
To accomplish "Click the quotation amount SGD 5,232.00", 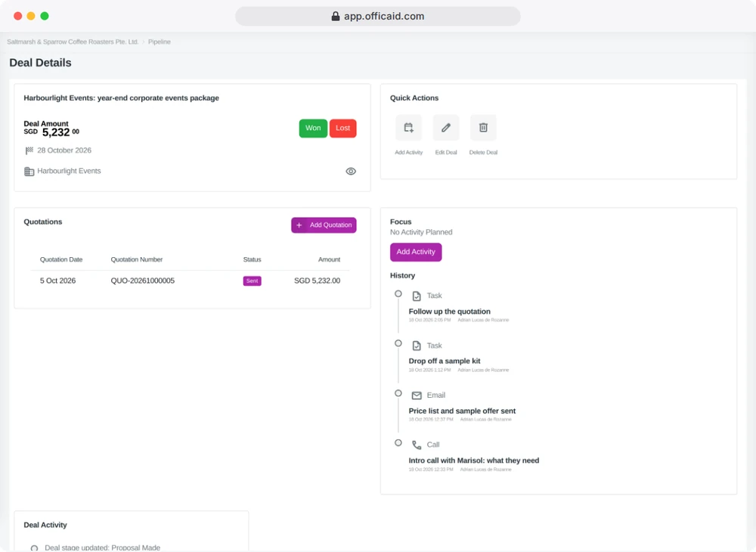I will [x=318, y=281].
